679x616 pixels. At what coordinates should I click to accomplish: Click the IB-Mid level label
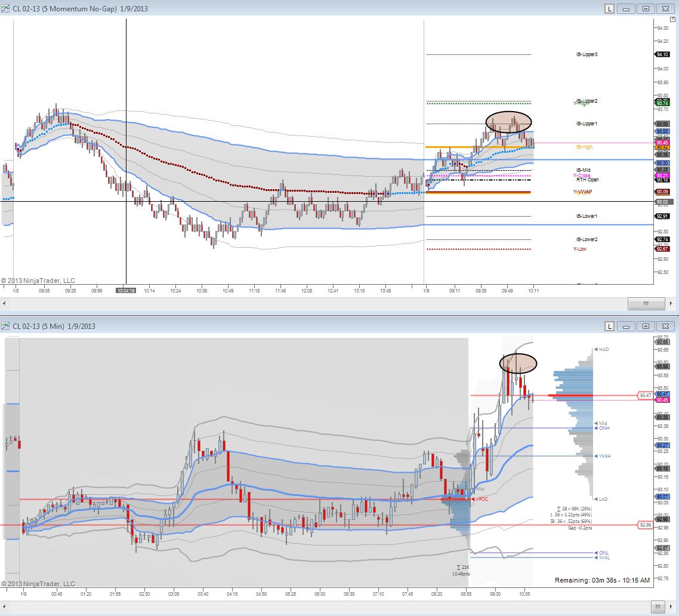point(584,170)
